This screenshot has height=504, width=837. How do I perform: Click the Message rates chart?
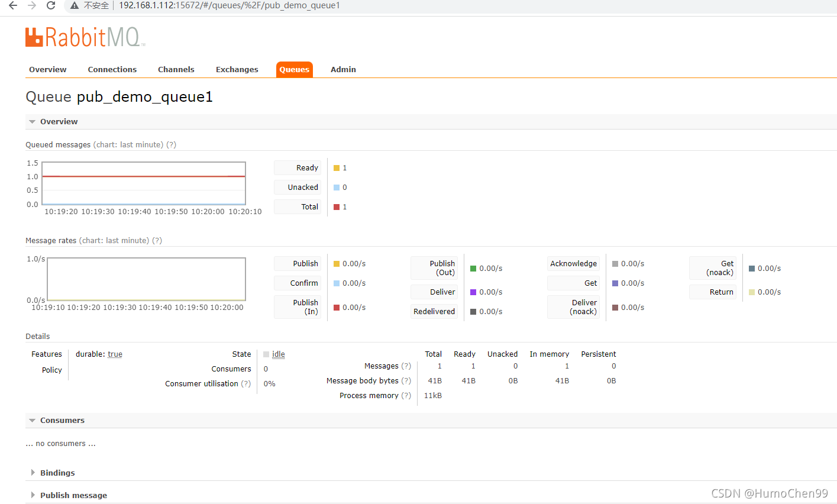click(146, 279)
